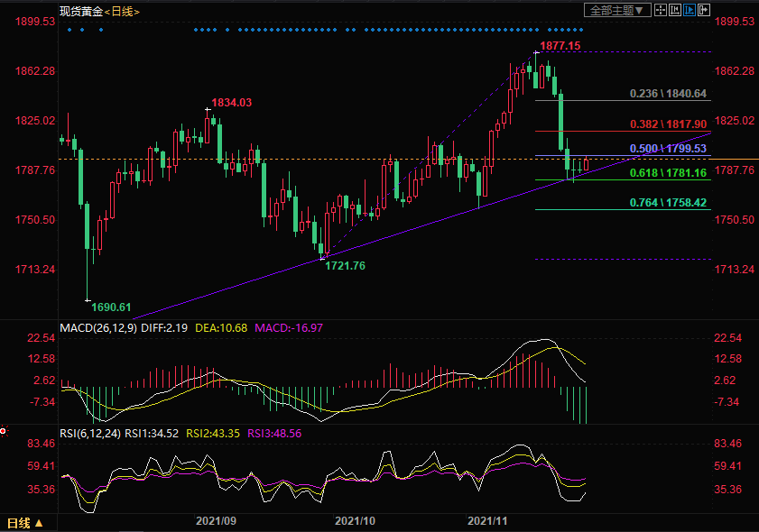The height and width of the screenshot is (532, 759).
Task: Select the 0.382 \ 1817.90 Fibonacci level
Action: point(668,124)
